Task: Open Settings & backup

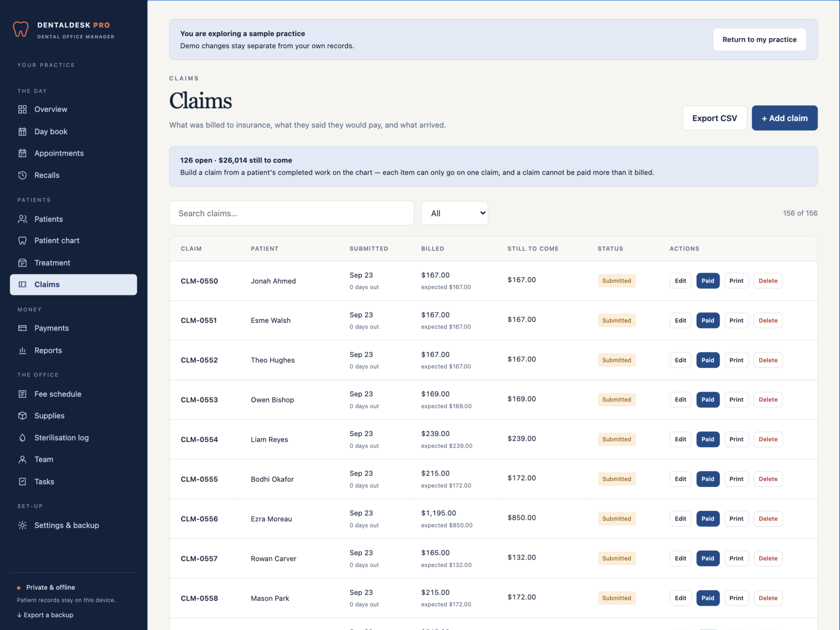Action: [x=73, y=525]
